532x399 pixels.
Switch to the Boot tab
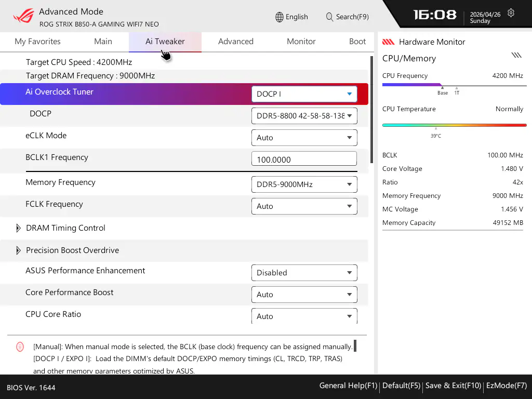(x=357, y=42)
